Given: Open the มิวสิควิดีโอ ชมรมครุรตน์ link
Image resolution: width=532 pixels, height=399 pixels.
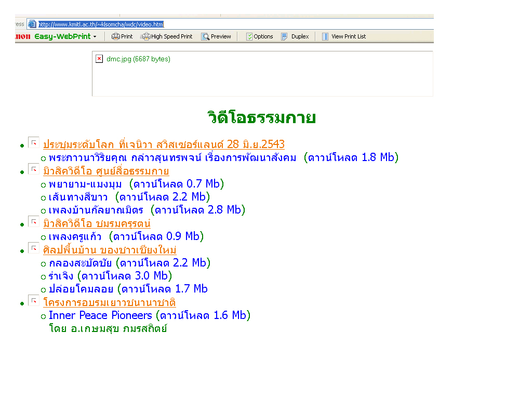Looking at the screenshot, I should click(x=97, y=223).
